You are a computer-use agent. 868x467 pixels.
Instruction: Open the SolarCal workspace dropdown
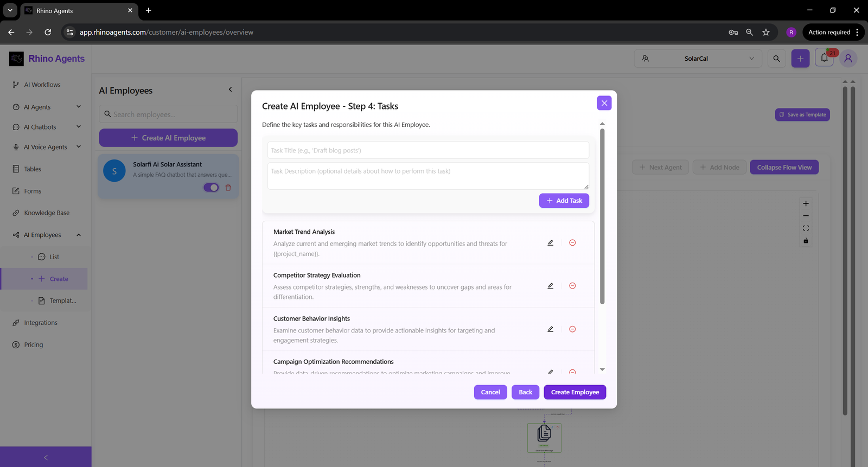pyautogui.click(x=698, y=59)
